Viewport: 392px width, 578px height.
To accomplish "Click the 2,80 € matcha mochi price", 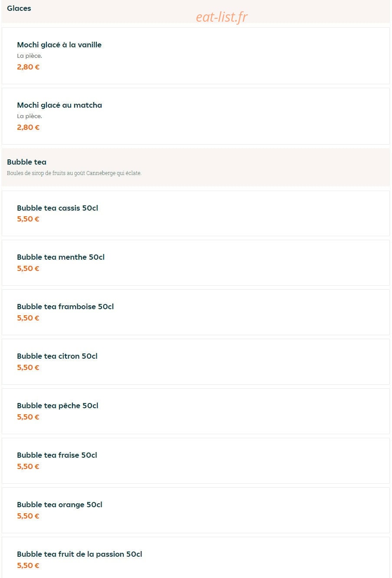I will coord(28,127).
